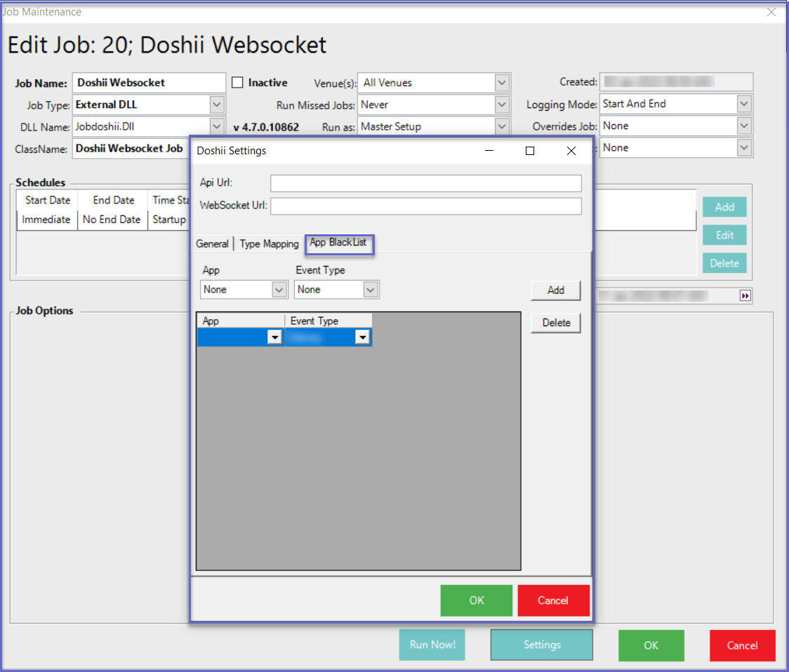This screenshot has width=789, height=672.
Task: Click the Api Url input field
Action: tap(425, 183)
